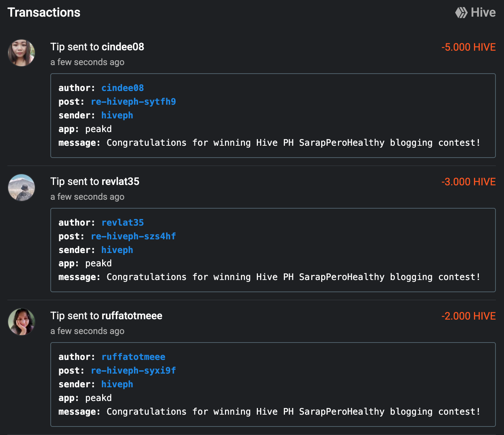Viewport: 504px width, 435px height.
Task: Click 'app: peakd' in ruffatotmeee tip
Action: pyautogui.click(x=85, y=398)
